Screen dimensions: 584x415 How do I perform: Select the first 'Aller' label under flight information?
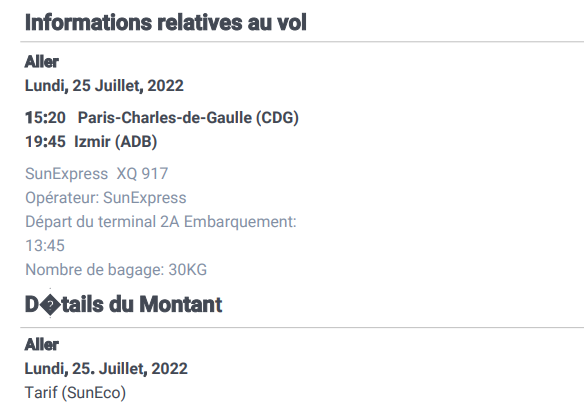pyautogui.click(x=42, y=62)
